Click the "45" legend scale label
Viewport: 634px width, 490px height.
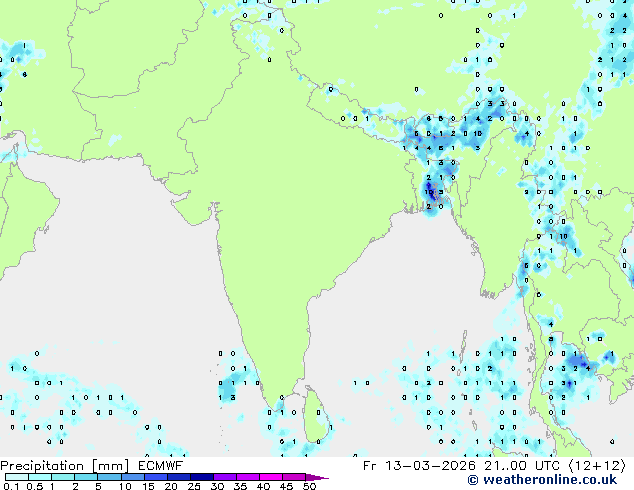click(286, 486)
